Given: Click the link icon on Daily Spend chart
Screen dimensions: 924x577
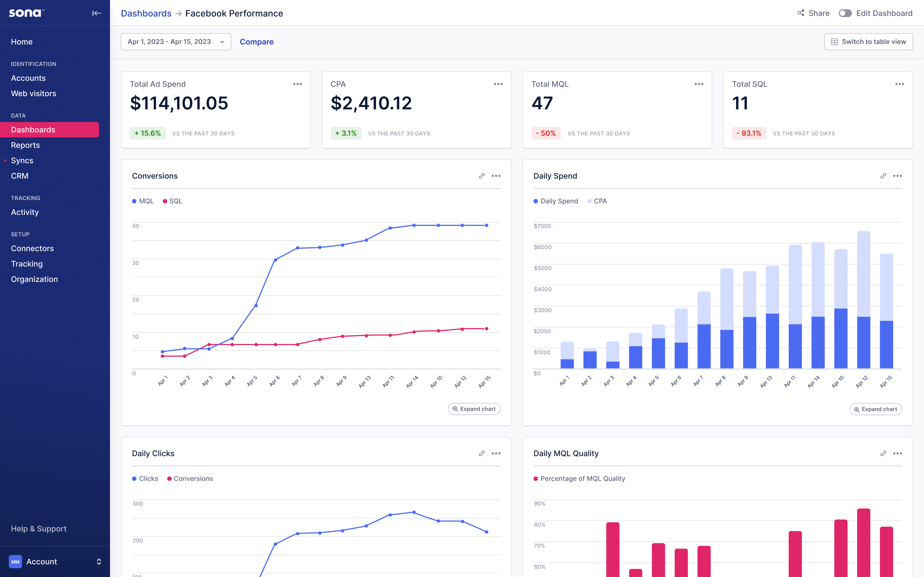Looking at the screenshot, I should click(883, 176).
